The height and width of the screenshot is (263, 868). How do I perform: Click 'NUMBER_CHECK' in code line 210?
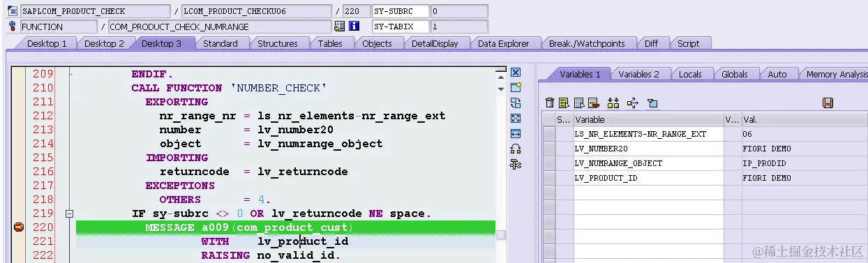click(278, 88)
